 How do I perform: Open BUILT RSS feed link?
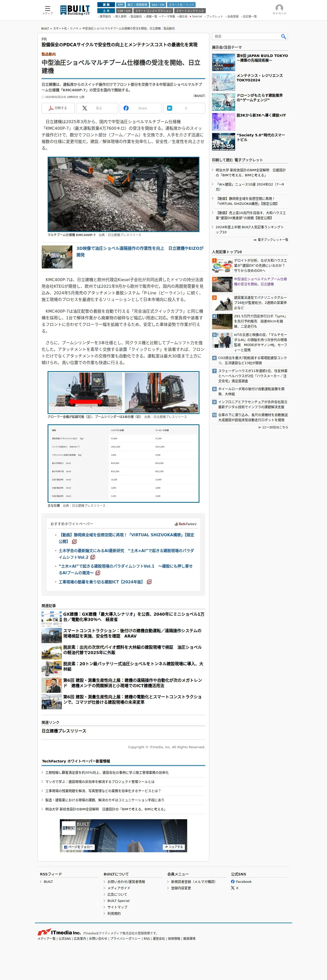48,882
